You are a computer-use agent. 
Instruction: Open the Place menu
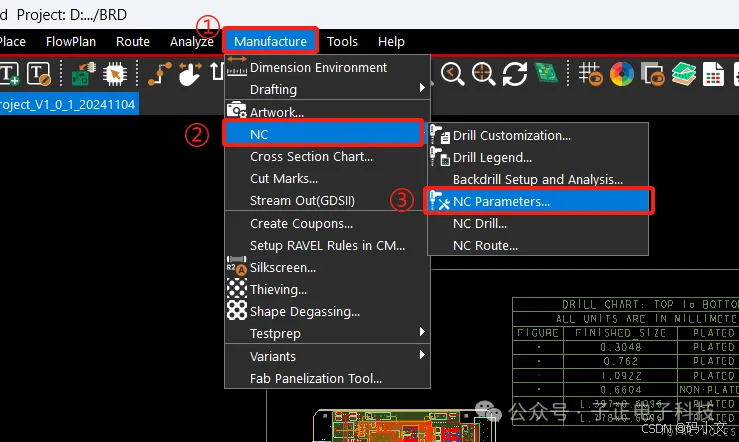(x=13, y=41)
